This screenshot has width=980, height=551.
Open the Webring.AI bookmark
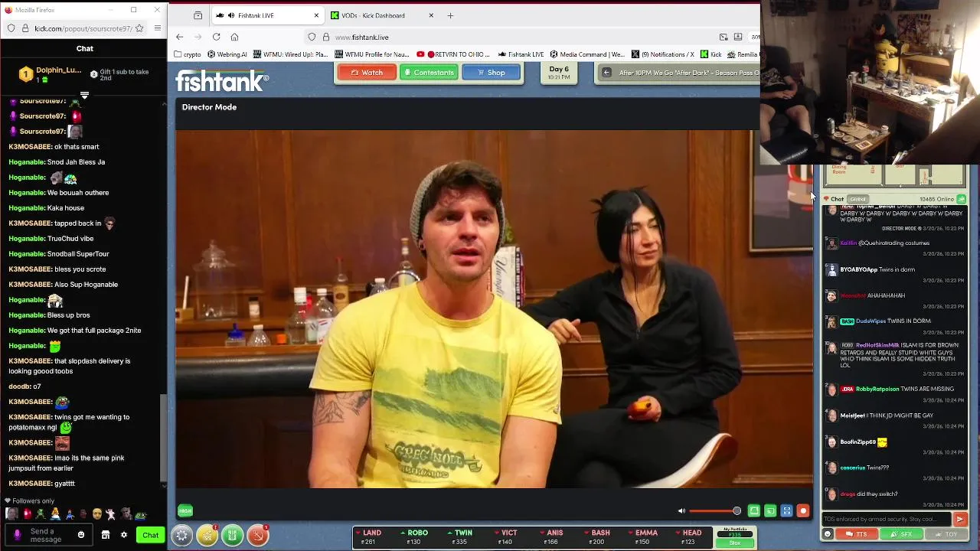(227, 54)
